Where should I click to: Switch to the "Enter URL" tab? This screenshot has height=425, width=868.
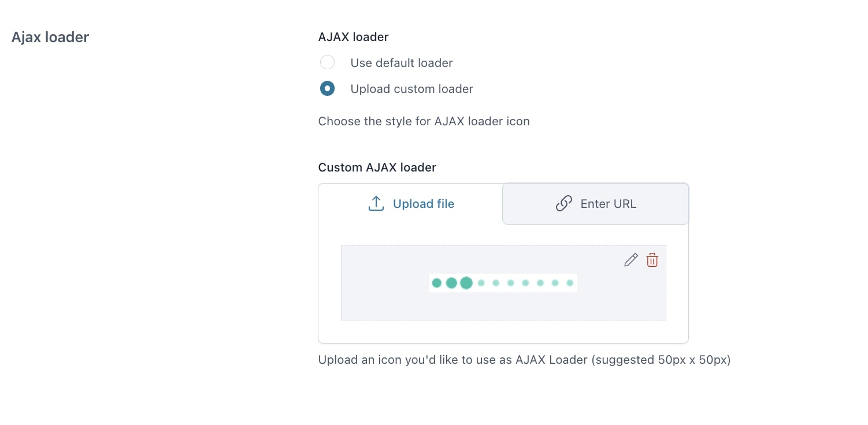click(x=595, y=204)
